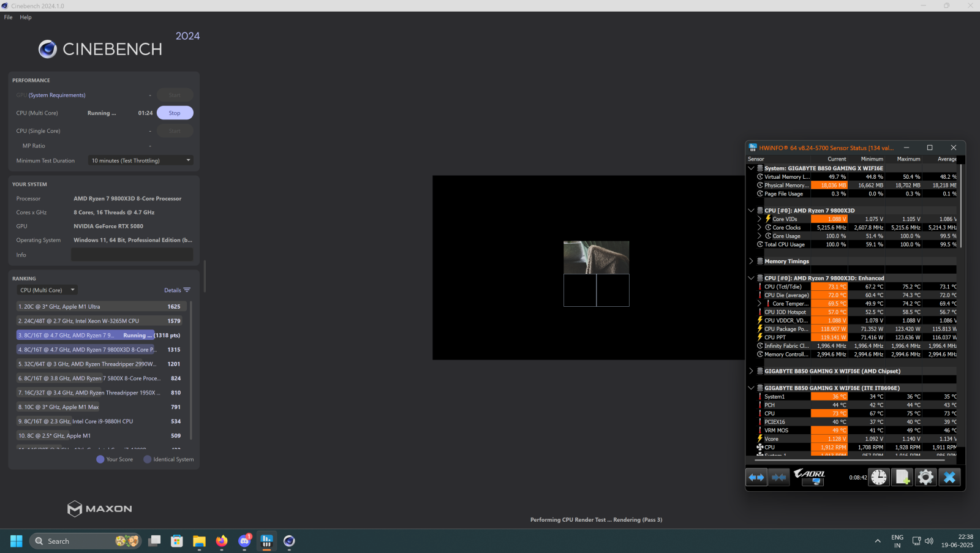Image resolution: width=980 pixels, height=553 pixels.
Task: Click the Maximum column header
Action: click(x=909, y=159)
